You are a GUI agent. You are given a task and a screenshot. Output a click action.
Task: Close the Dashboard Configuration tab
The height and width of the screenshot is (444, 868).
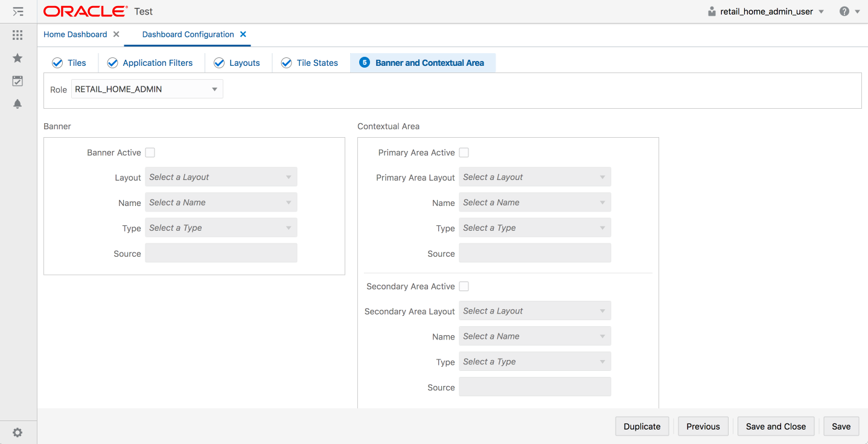click(x=243, y=34)
